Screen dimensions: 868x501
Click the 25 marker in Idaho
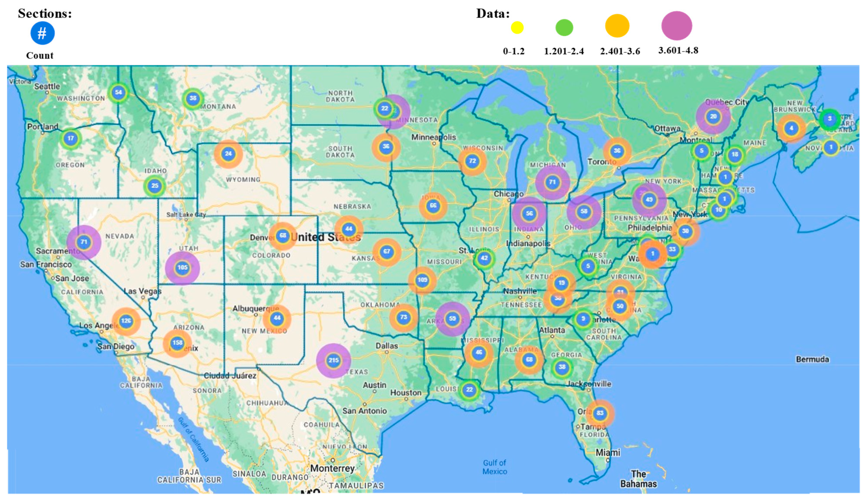coord(155,186)
